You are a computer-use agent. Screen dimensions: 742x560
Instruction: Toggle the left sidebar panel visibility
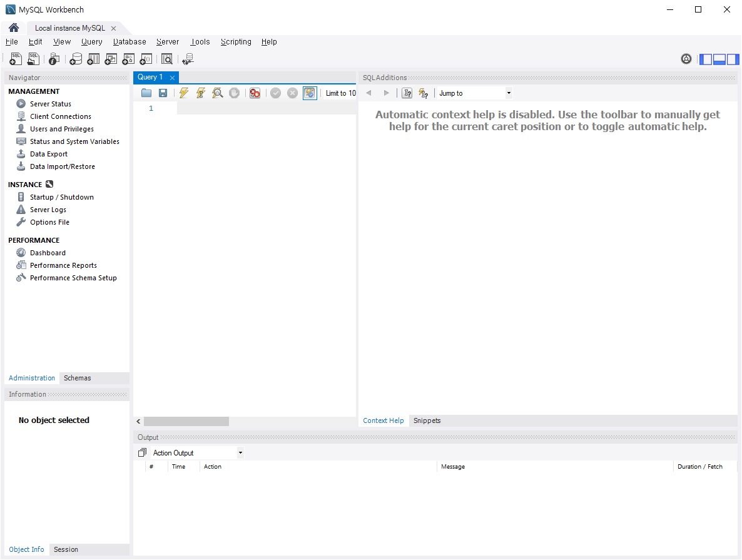pyautogui.click(x=706, y=59)
